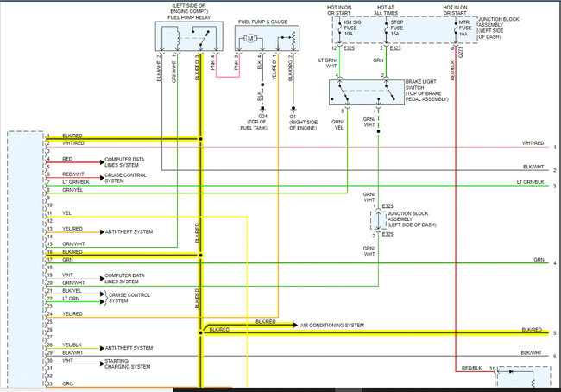Select the MTR FUSE 10A text
This screenshot has height=392, width=561.
pos(464,28)
